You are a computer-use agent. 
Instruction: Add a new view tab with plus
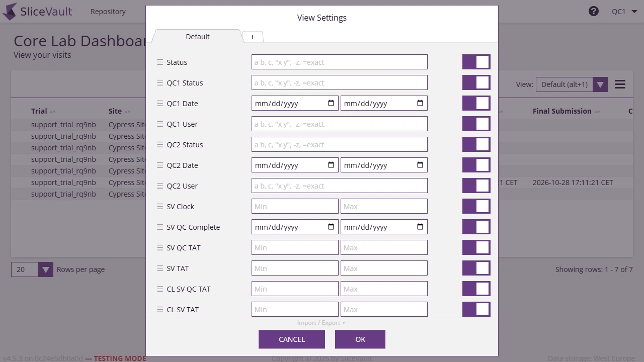point(253,37)
